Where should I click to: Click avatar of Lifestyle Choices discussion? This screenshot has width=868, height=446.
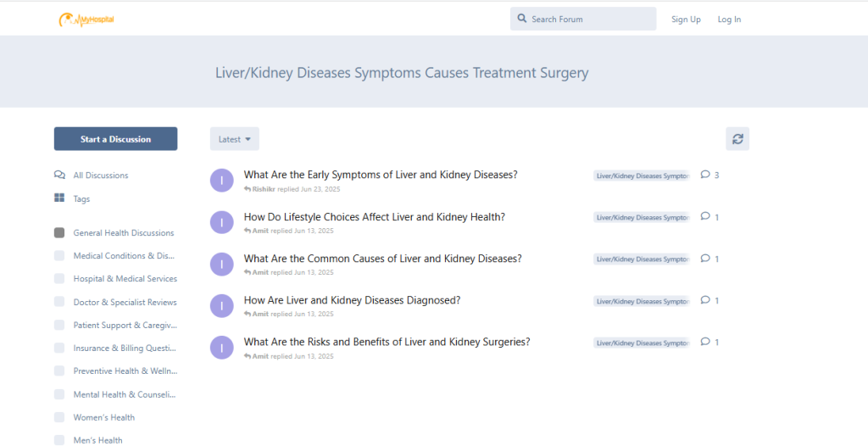point(221,222)
